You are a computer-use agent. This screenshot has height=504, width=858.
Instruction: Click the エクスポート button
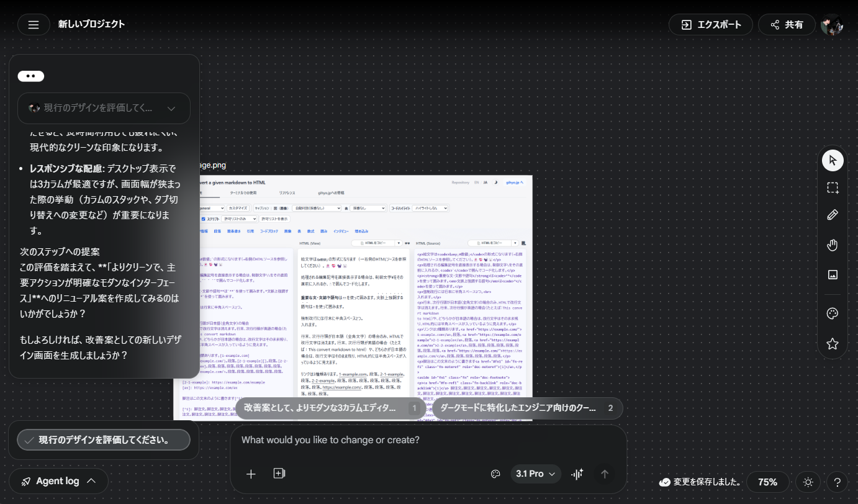coord(710,25)
